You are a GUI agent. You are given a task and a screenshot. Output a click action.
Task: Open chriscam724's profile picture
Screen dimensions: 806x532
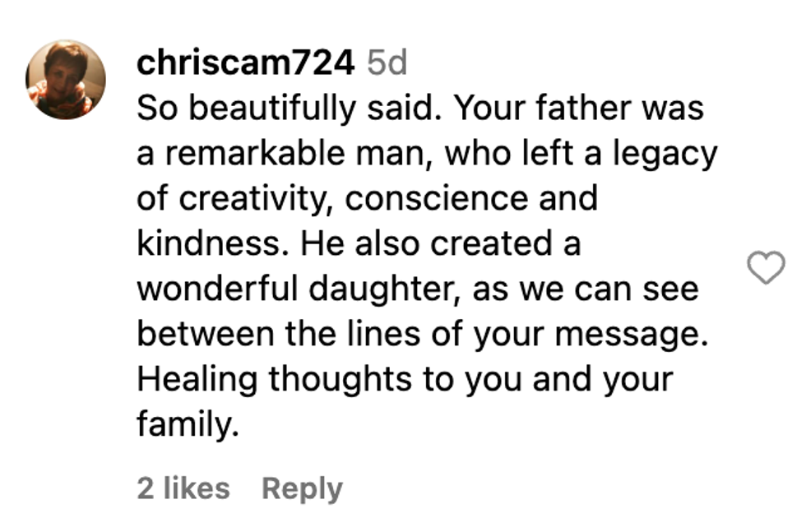coord(66,80)
